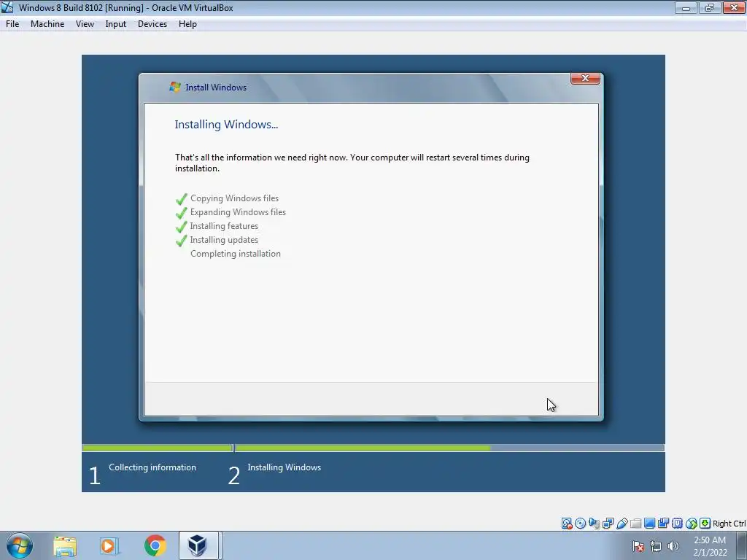Open Windows Media Player from the taskbar
The height and width of the screenshot is (560, 747).
point(109,545)
